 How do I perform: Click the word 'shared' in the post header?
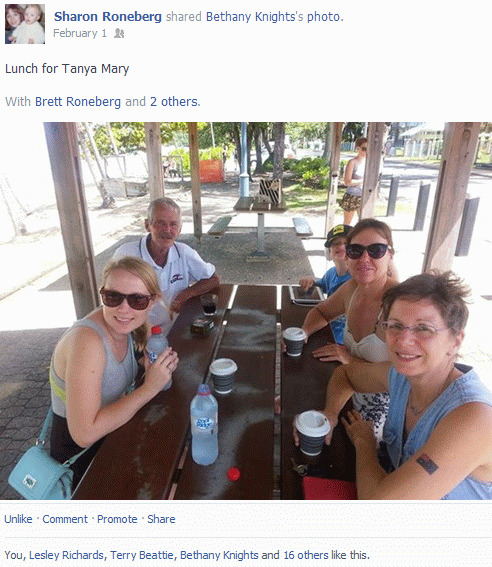tap(184, 17)
